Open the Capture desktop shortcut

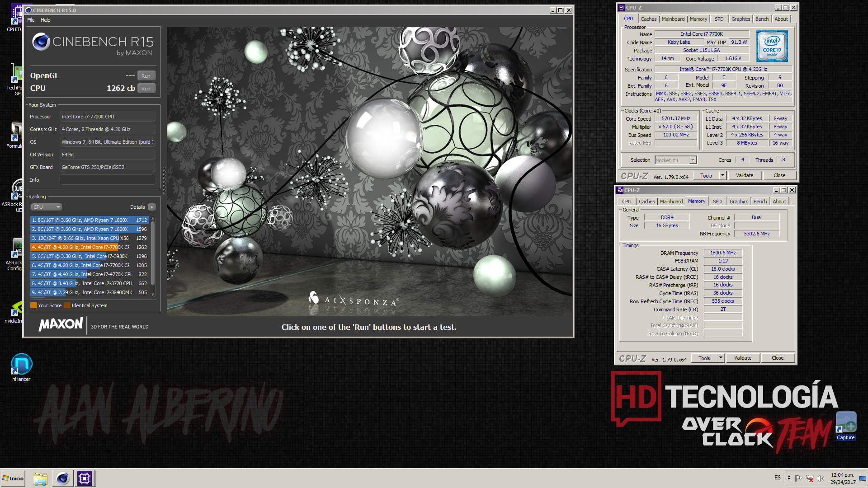(845, 426)
